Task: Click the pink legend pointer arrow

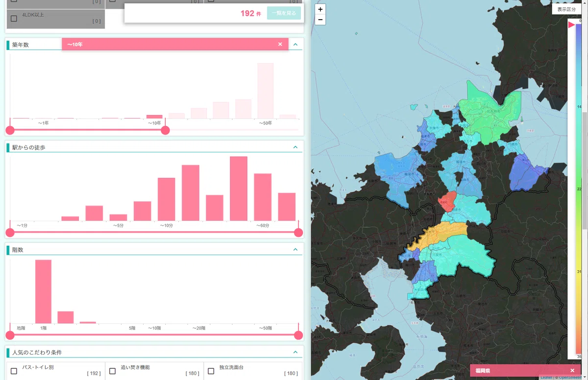Action: click(x=571, y=25)
